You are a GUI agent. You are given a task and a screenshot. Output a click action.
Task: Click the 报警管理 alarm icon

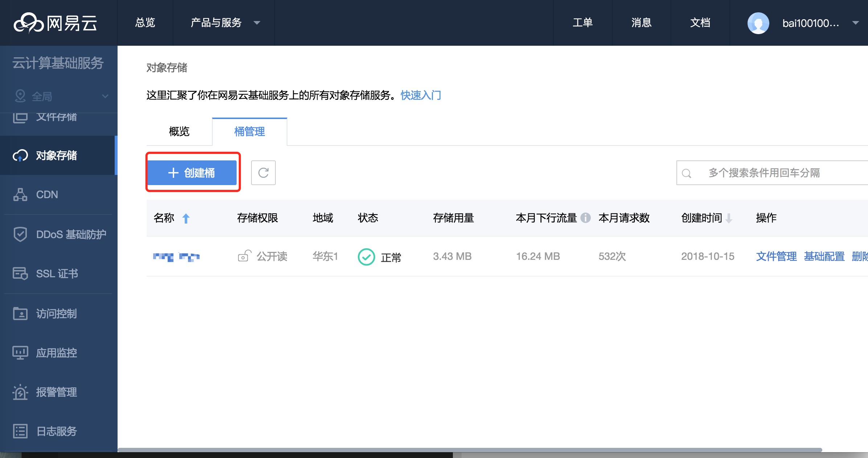[x=20, y=392]
